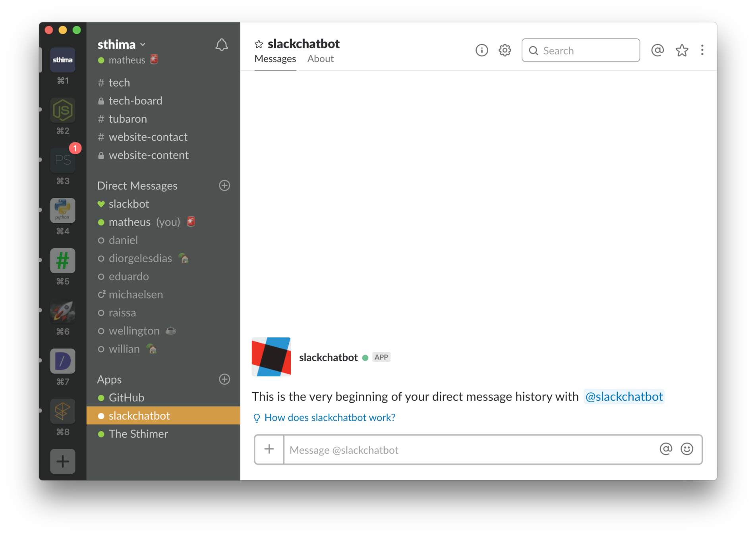756x536 pixels.
Task: Open the purple slash workspace icon
Action: click(62, 361)
